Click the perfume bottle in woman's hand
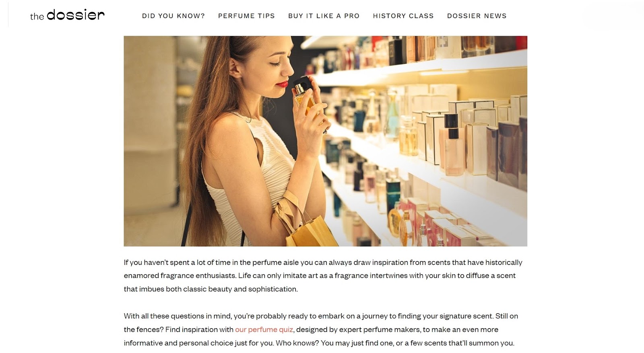Viewport: 644px width, 353px height. click(305, 96)
